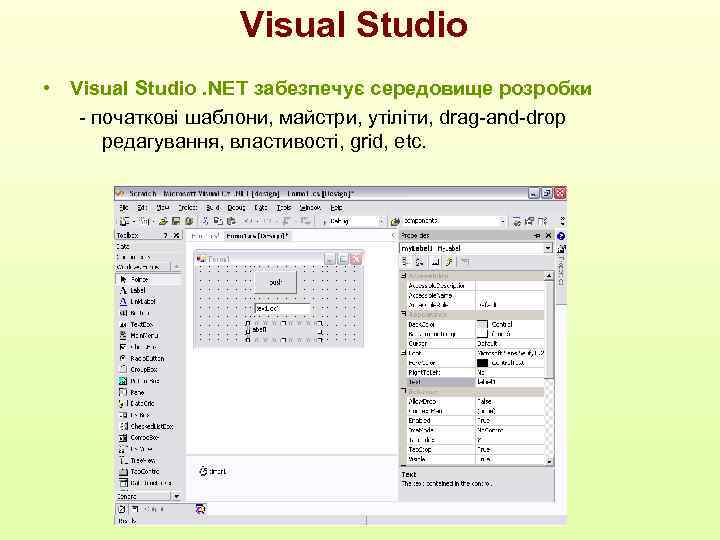Collapse the Accessibility property category
Viewport: 720px width, 540px height.
tap(404, 276)
